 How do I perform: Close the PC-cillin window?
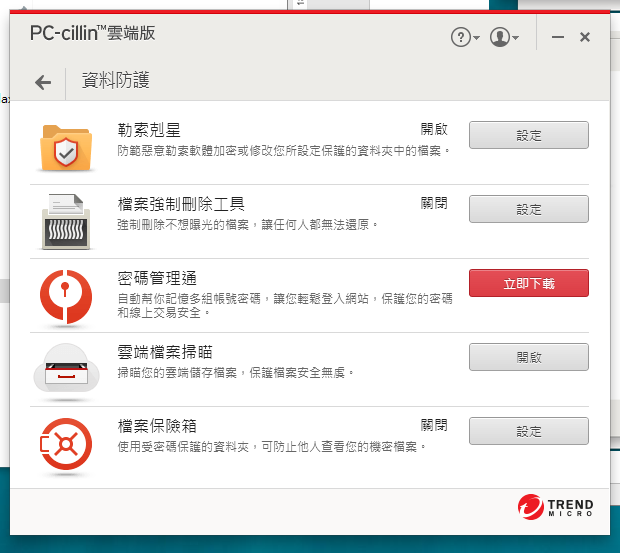585,37
